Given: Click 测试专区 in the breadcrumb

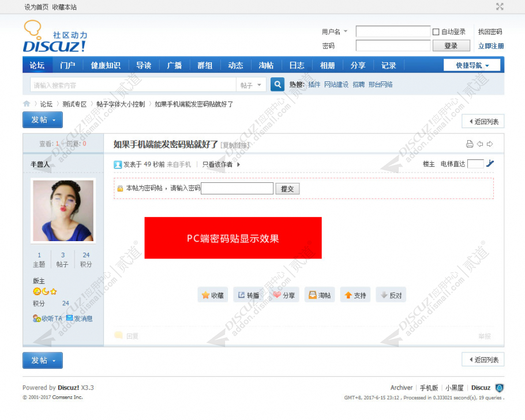Looking at the screenshot, I should coord(74,104).
